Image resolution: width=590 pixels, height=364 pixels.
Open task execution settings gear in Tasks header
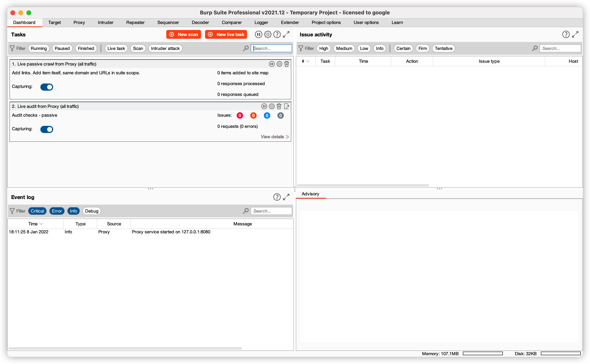coord(268,34)
